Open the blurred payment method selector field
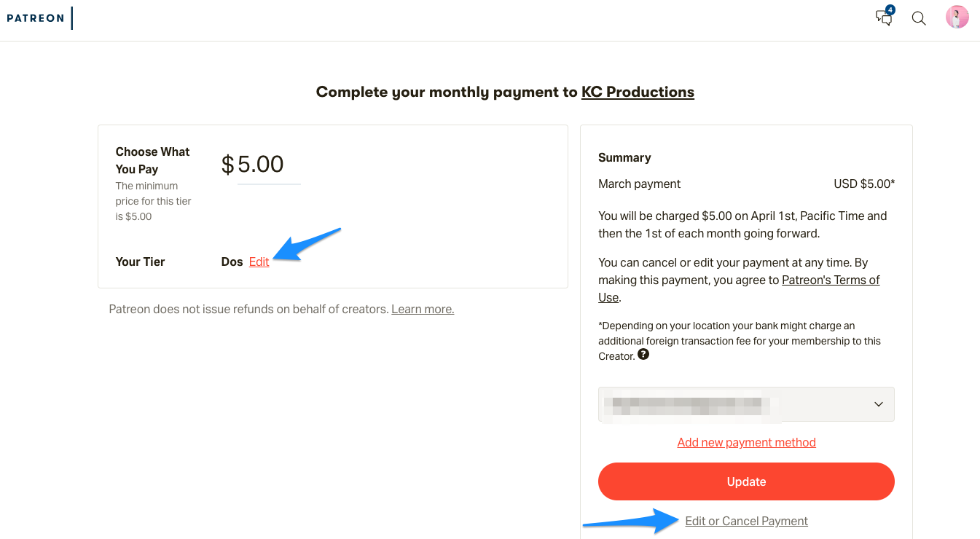Screen dimensions: 980x539 point(746,404)
